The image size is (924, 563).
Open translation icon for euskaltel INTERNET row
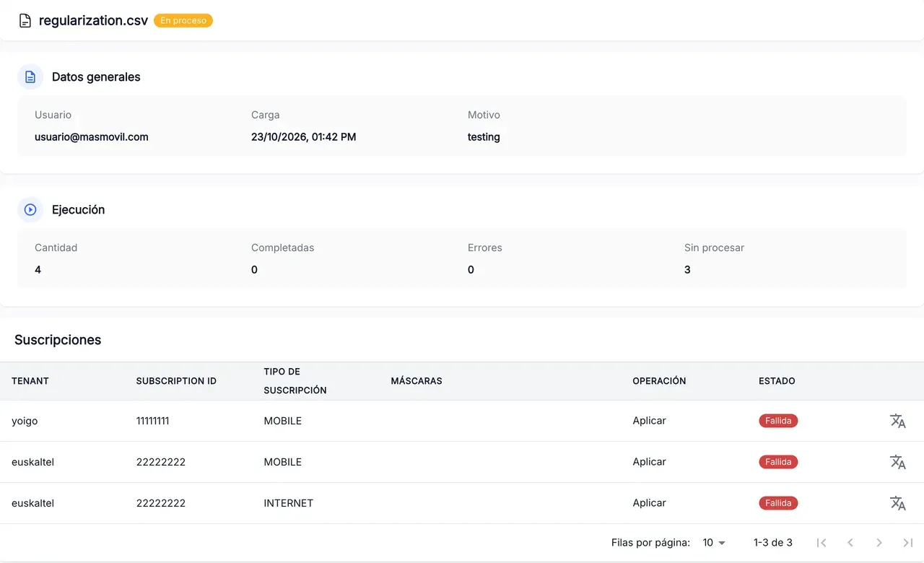pos(898,503)
